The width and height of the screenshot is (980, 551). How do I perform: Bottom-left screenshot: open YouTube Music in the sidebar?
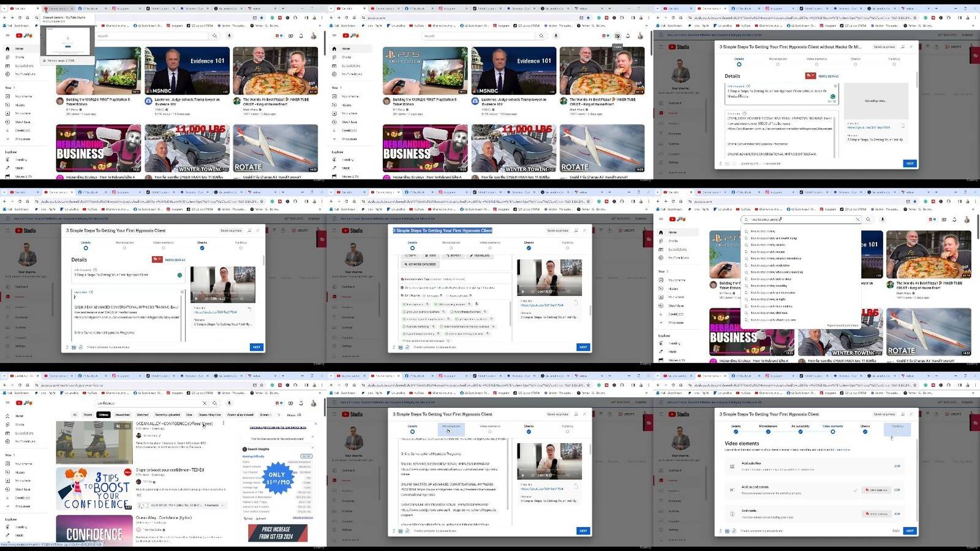point(21,441)
